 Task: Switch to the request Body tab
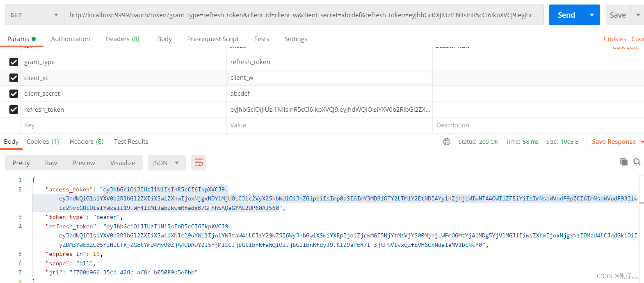pos(164,39)
